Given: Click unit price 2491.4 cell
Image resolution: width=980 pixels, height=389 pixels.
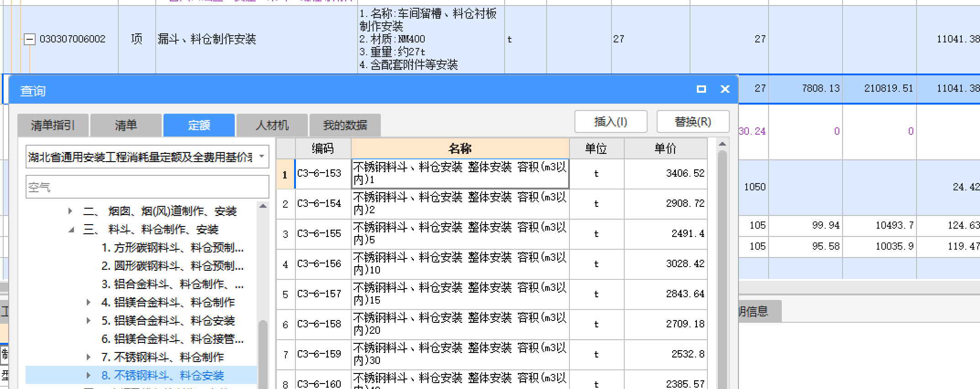Looking at the screenshot, I should [x=665, y=234].
